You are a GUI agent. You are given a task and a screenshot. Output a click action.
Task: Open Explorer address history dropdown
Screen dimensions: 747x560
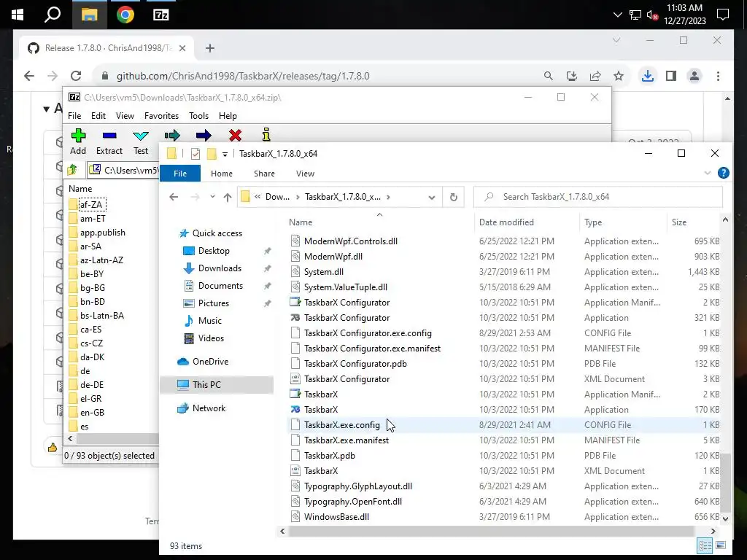(432, 197)
